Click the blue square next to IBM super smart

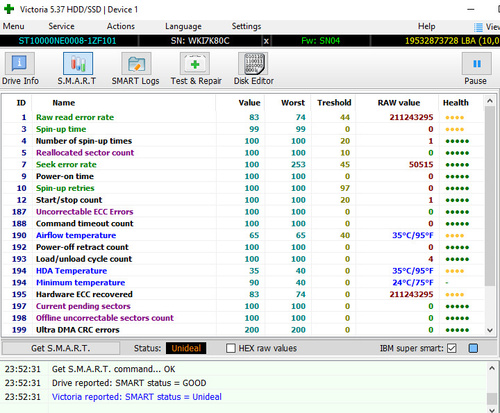(x=473, y=348)
